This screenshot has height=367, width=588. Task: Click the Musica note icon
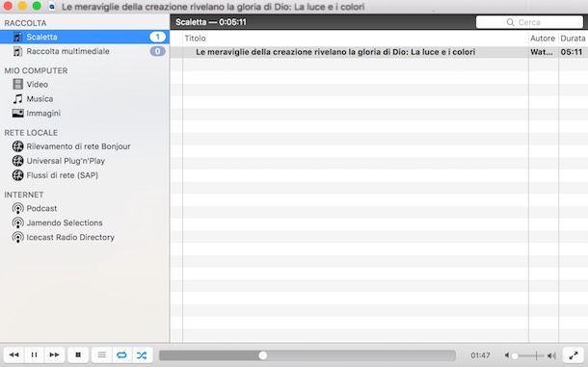pyautogui.click(x=17, y=99)
